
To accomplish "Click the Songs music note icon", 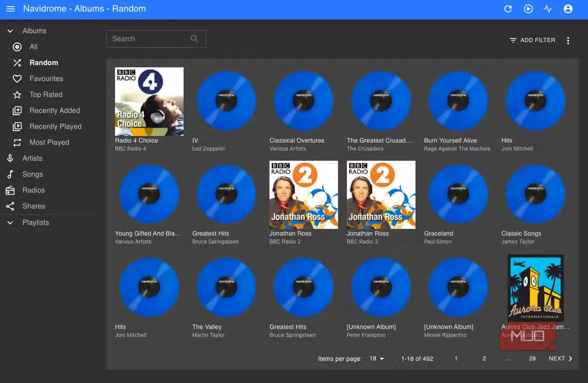I will 10,175.
